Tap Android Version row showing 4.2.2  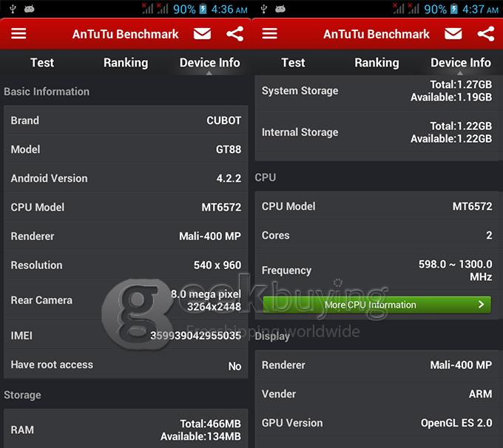126,178
